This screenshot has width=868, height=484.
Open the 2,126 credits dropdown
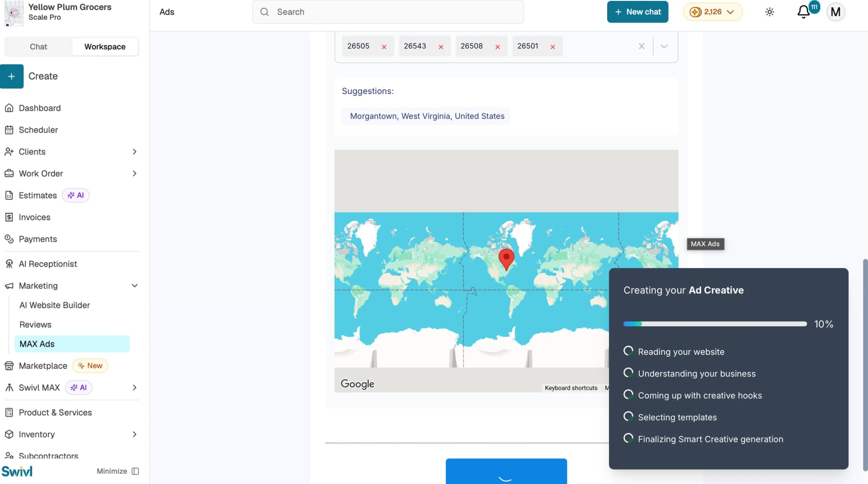712,12
